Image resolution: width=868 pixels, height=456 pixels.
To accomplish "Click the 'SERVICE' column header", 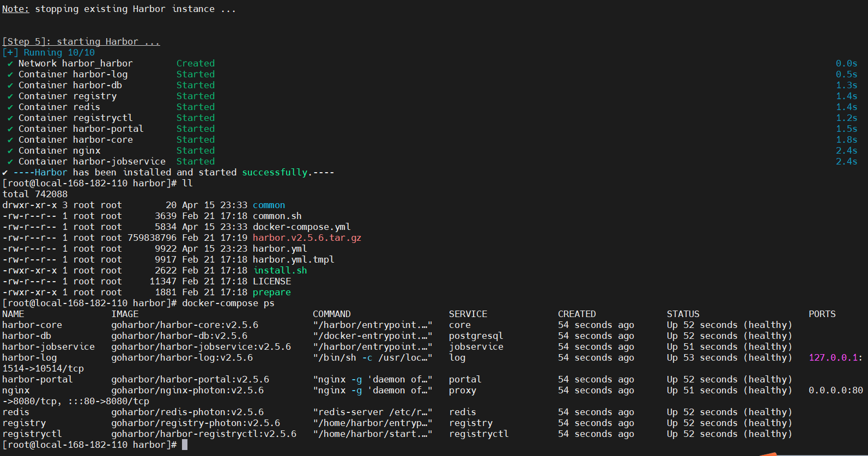I will 468,314.
